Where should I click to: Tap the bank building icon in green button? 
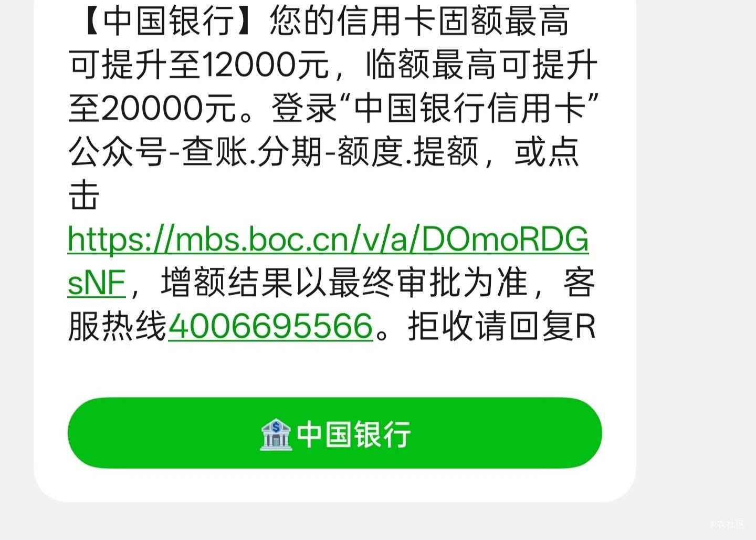coord(276,434)
